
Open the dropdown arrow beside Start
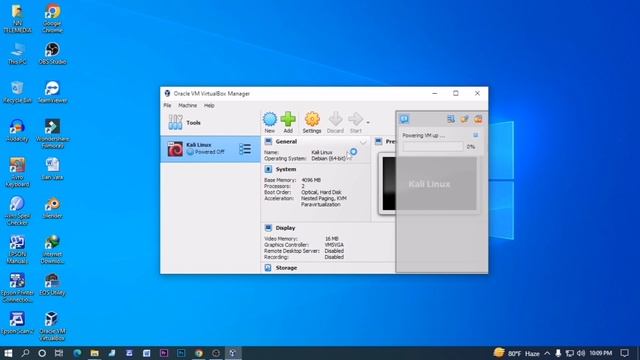368,122
